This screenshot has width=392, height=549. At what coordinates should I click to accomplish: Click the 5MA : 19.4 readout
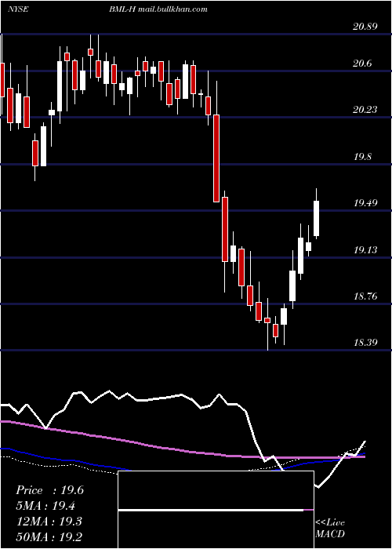pos(45,506)
